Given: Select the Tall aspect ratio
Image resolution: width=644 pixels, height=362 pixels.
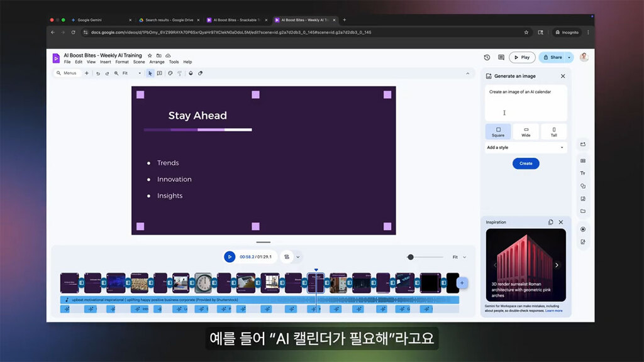Looking at the screenshot, I should tap(553, 132).
